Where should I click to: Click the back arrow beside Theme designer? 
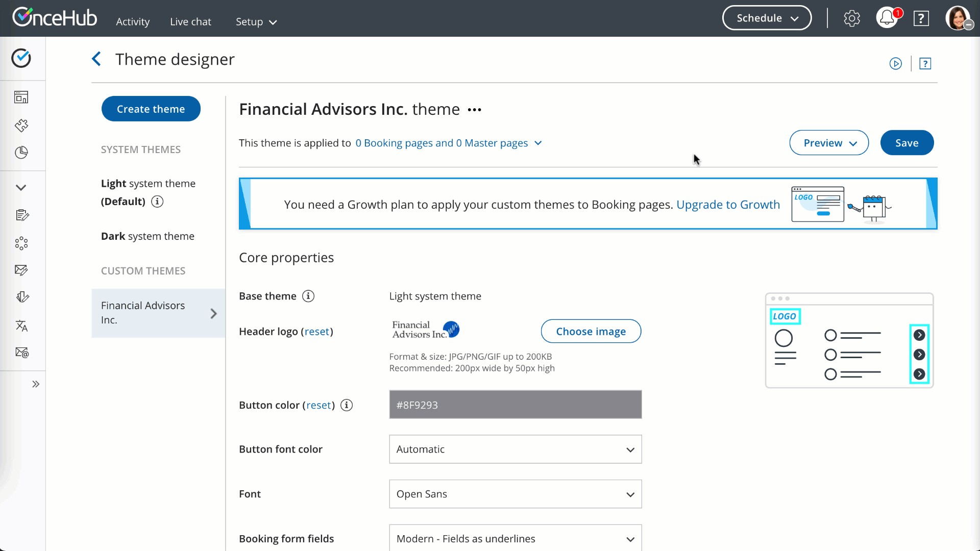click(x=96, y=59)
